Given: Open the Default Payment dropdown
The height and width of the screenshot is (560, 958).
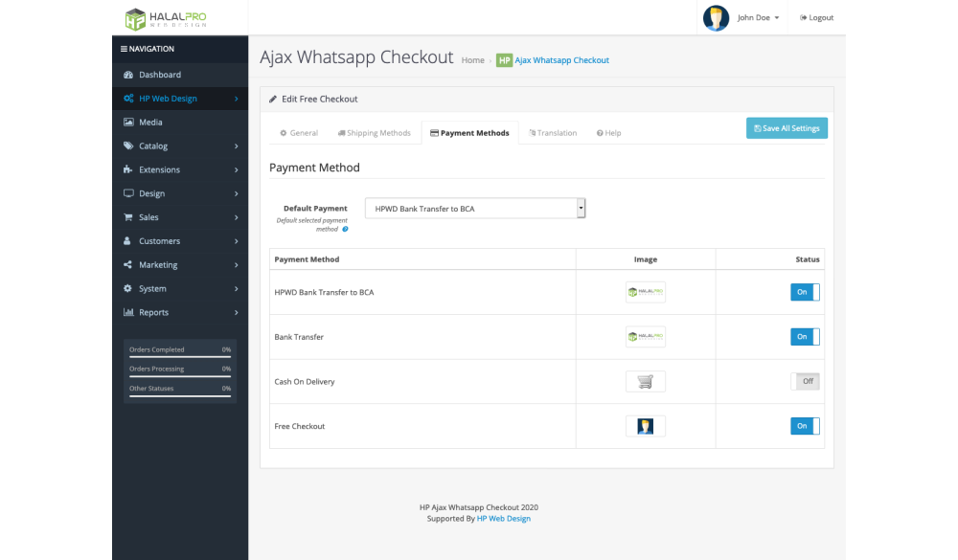Looking at the screenshot, I should [475, 209].
